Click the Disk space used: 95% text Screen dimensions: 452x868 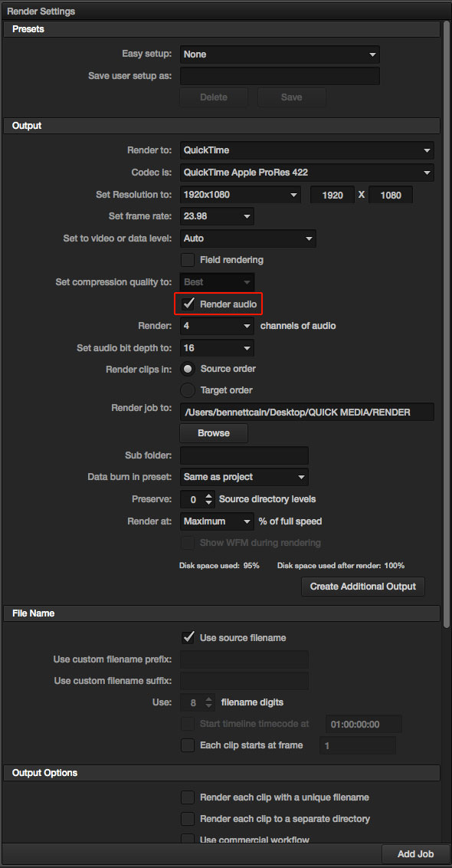(x=219, y=566)
